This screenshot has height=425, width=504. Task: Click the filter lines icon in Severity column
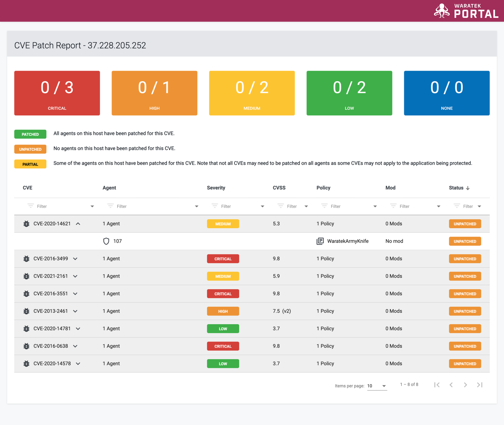(x=215, y=206)
